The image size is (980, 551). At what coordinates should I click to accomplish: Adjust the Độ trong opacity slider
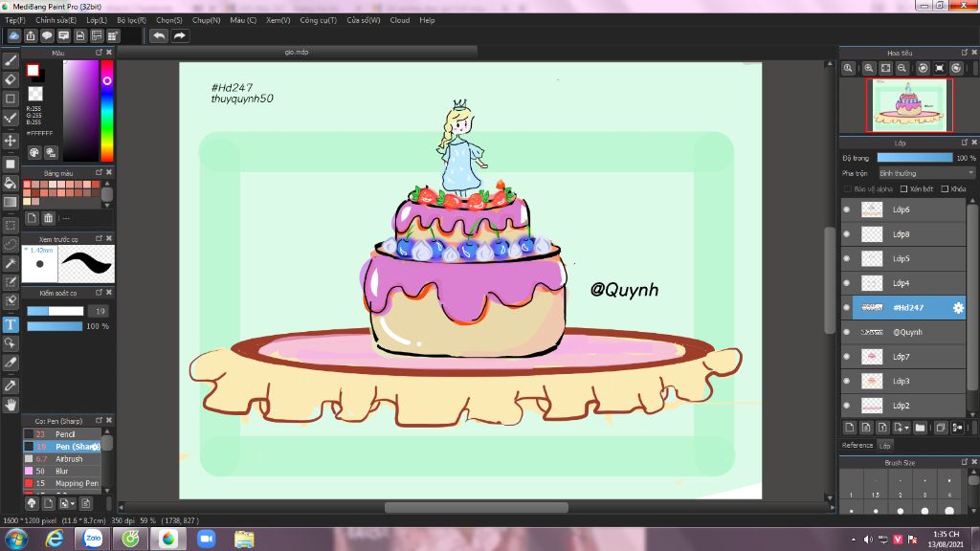click(x=915, y=158)
